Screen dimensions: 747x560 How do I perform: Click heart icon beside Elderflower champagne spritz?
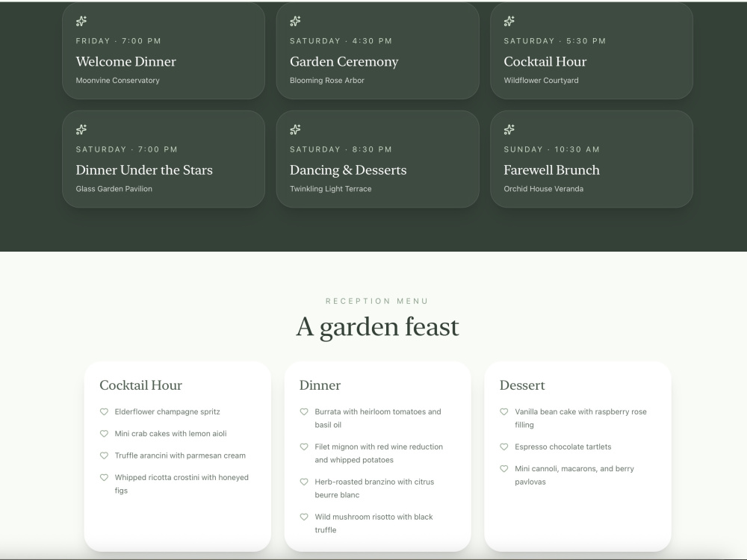[104, 412]
